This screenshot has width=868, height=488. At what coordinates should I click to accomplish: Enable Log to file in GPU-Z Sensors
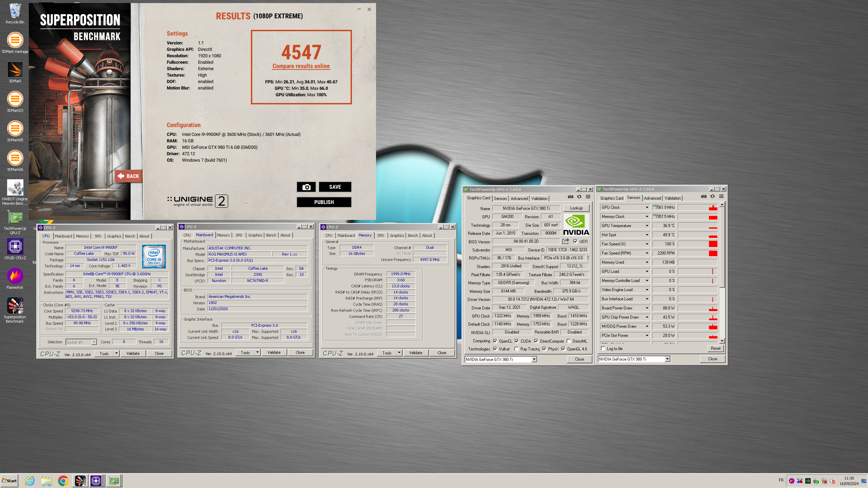point(603,349)
